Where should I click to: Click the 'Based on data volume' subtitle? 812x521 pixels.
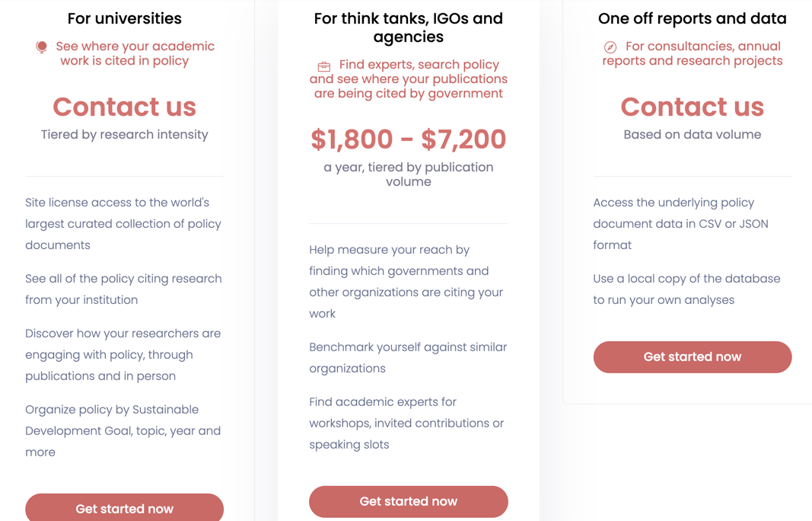pos(692,135)
